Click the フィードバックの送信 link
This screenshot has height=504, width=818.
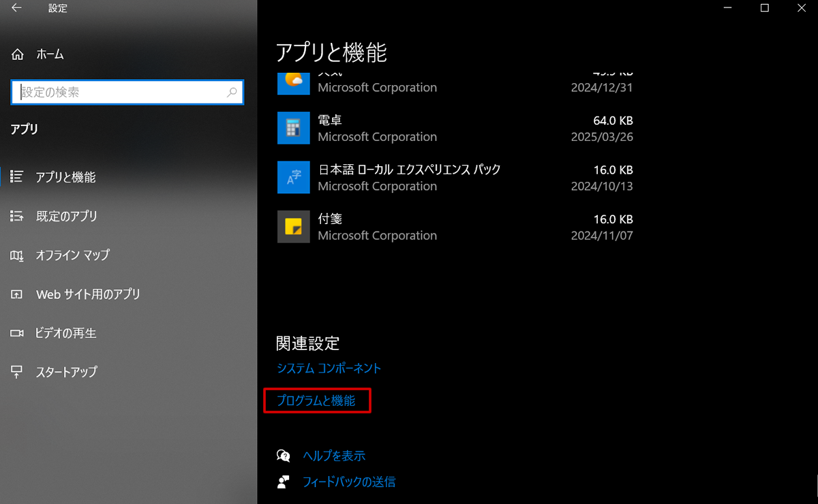[x=349, y=482]
